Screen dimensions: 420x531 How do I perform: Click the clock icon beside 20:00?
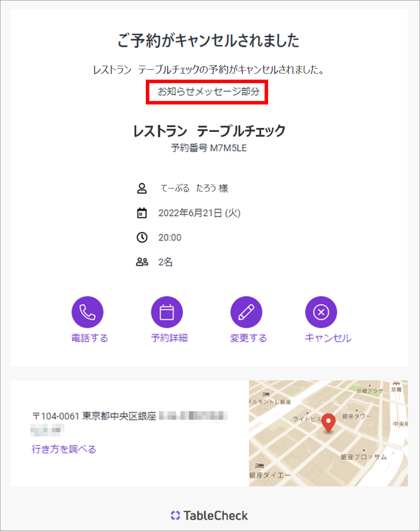[x=142, y=237]
